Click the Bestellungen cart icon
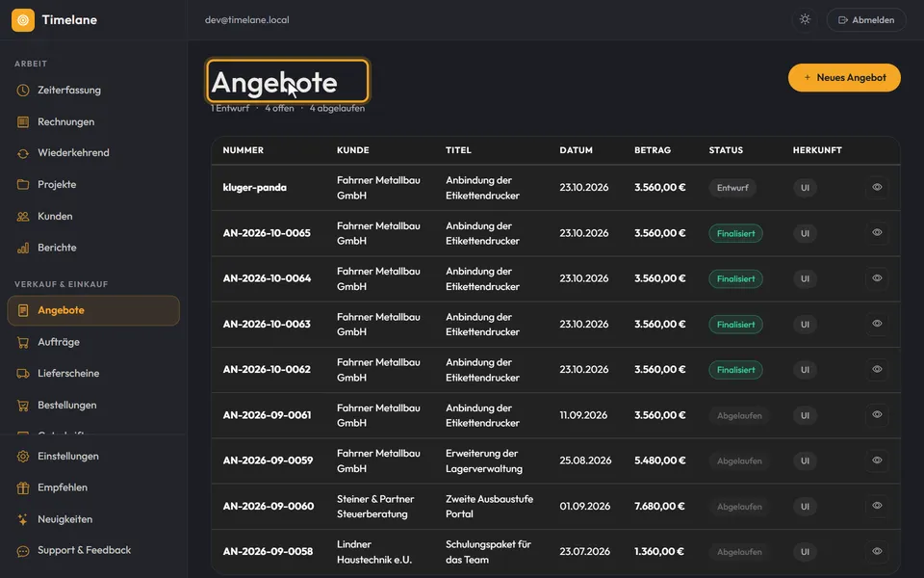The image size is (924, 578). click(23, 406)
